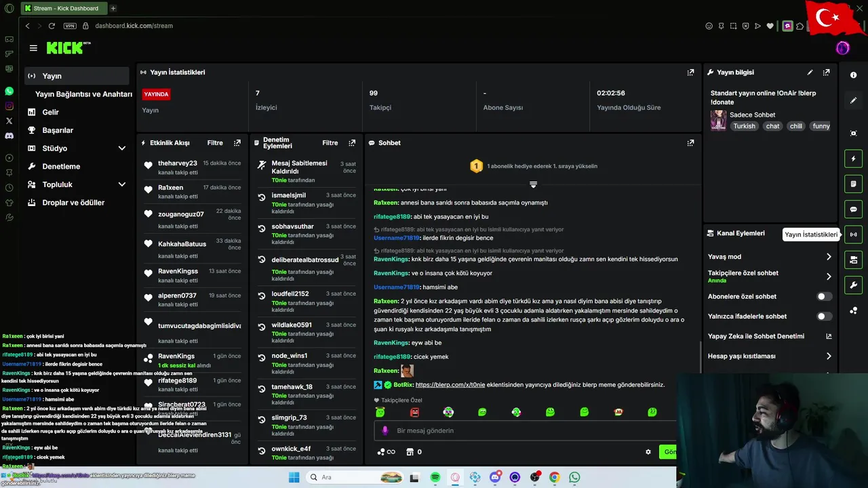Open the user profile avatar
The height and width of the screenshot is (488, 868).
pos(843,48)
